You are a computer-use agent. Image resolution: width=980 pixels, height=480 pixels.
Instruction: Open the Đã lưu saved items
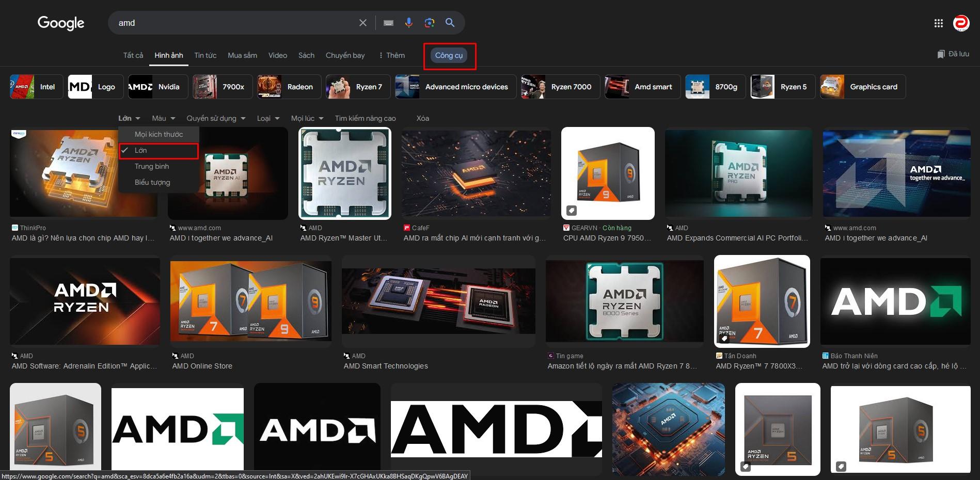click(953, 54)
